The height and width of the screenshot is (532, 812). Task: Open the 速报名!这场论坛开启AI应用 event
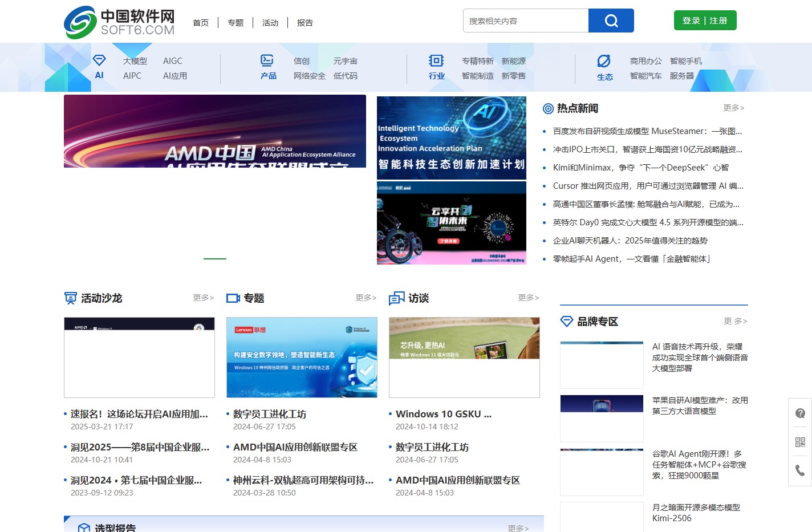pyautogui.click(x=139, y=414)
